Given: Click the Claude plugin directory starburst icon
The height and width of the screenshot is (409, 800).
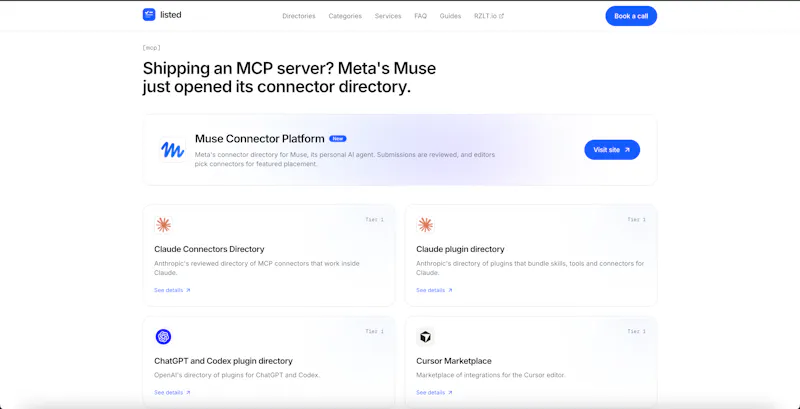Looking at the screenshot, I should (x=425, y=225).
